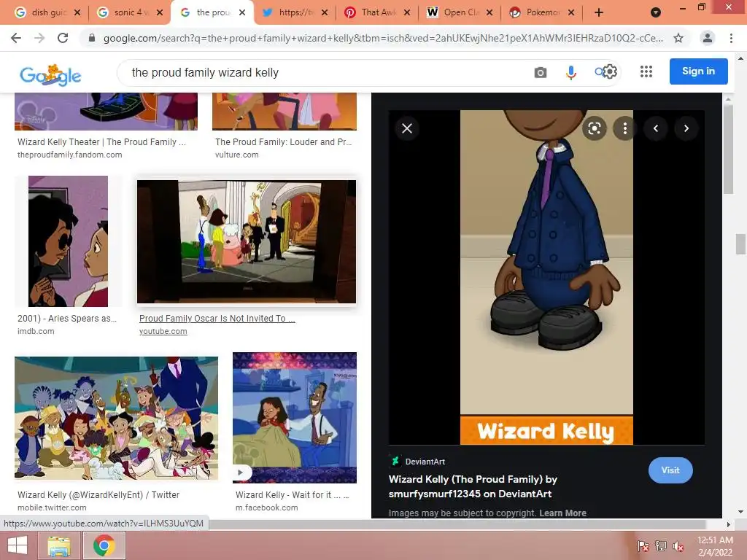Select the Facebook Wizard Kelly video thumbnail

point(295,418)
